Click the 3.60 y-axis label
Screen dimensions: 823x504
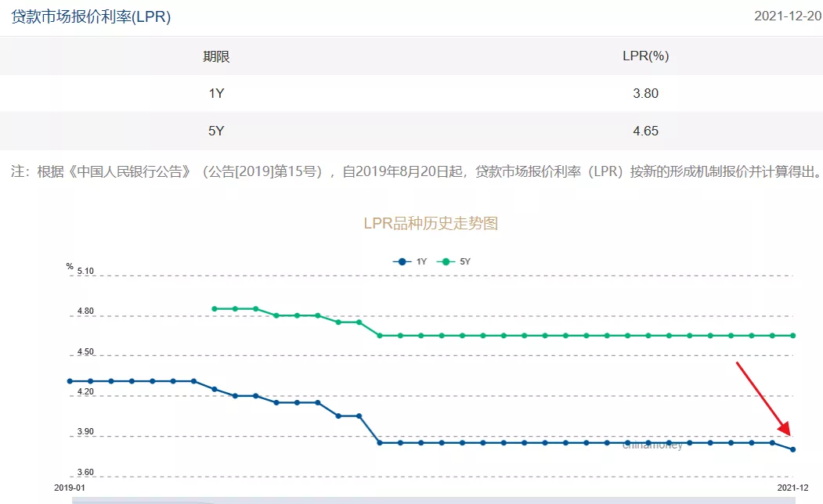point(85,472)
